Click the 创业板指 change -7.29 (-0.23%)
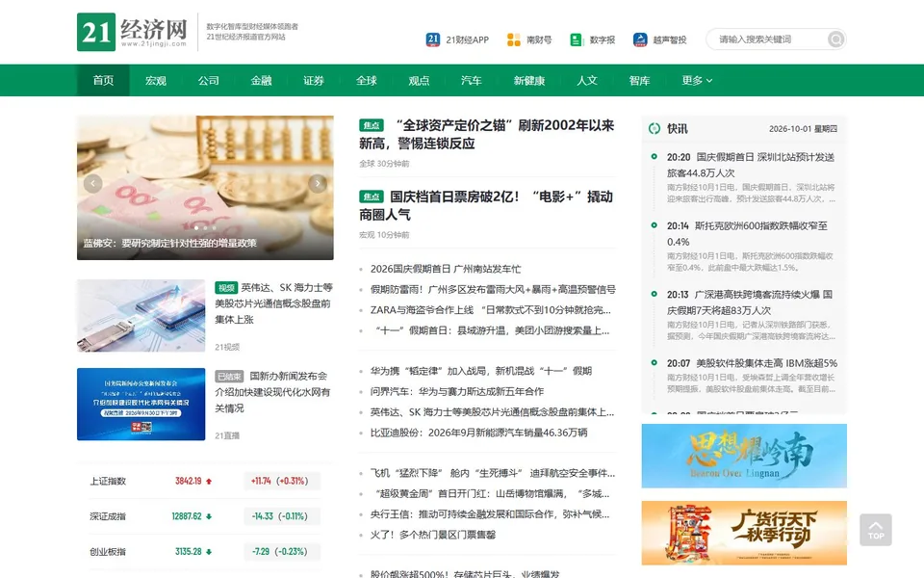The height and width of the screenshot is (578, 924). pos(280,552)
